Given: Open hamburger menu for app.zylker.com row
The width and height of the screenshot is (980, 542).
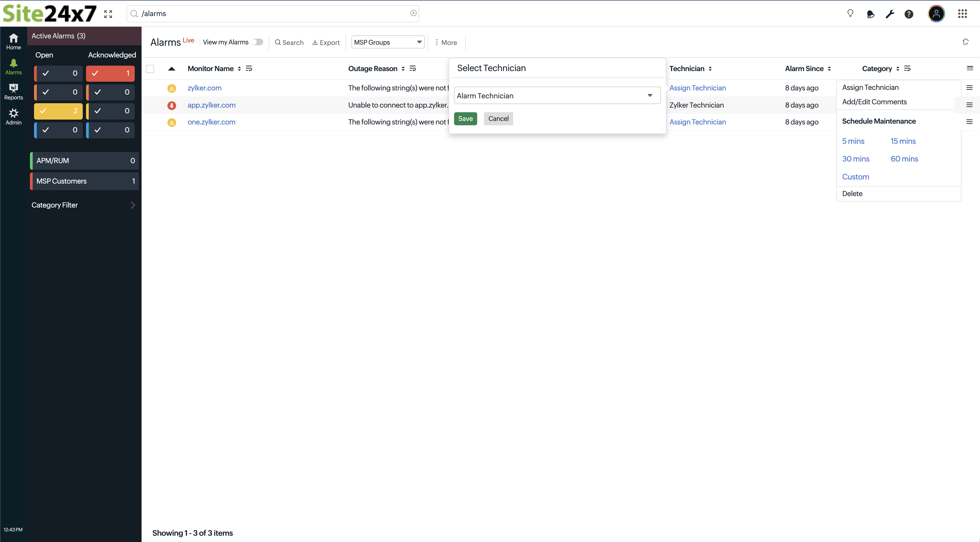Looking at the screenshot, I should [x=969, y=105].
